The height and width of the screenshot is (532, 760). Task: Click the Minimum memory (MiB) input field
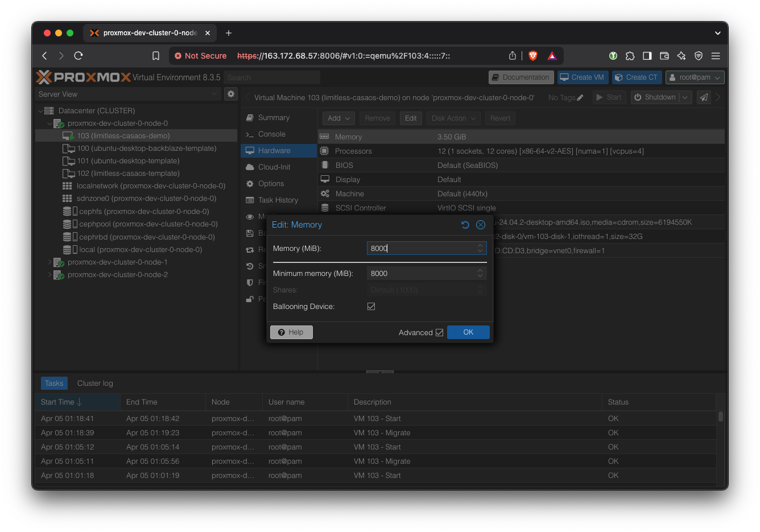pos(421,274)
